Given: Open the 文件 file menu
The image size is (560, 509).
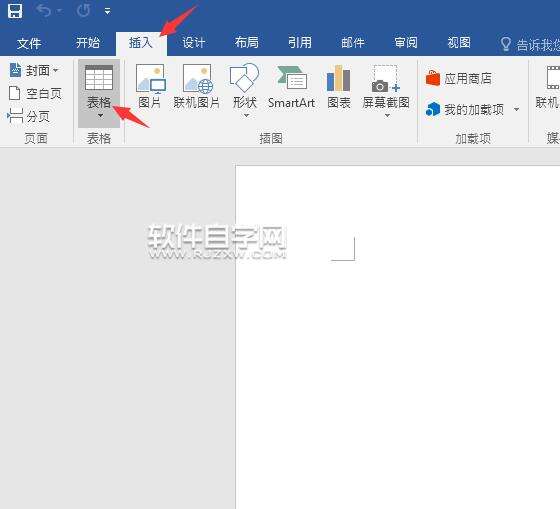Looking at the screenshot, I should pyautogui.click(x=29, y=43).
